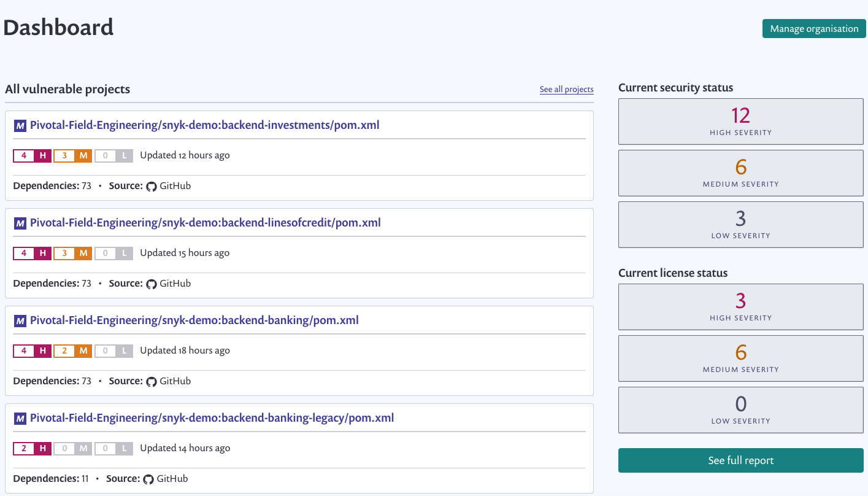
Task: Open backend-linesofcredit/pom.xml project
Action: [205, 223]
